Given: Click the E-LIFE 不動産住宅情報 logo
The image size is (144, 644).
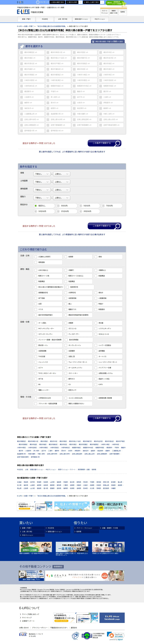Looking at the screenshot, I should tap(30, 12).
